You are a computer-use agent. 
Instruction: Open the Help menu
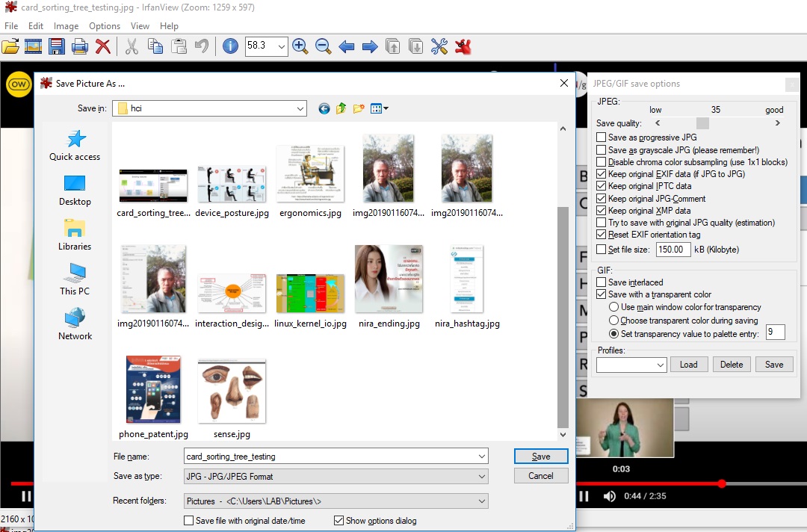click(169, 25)
